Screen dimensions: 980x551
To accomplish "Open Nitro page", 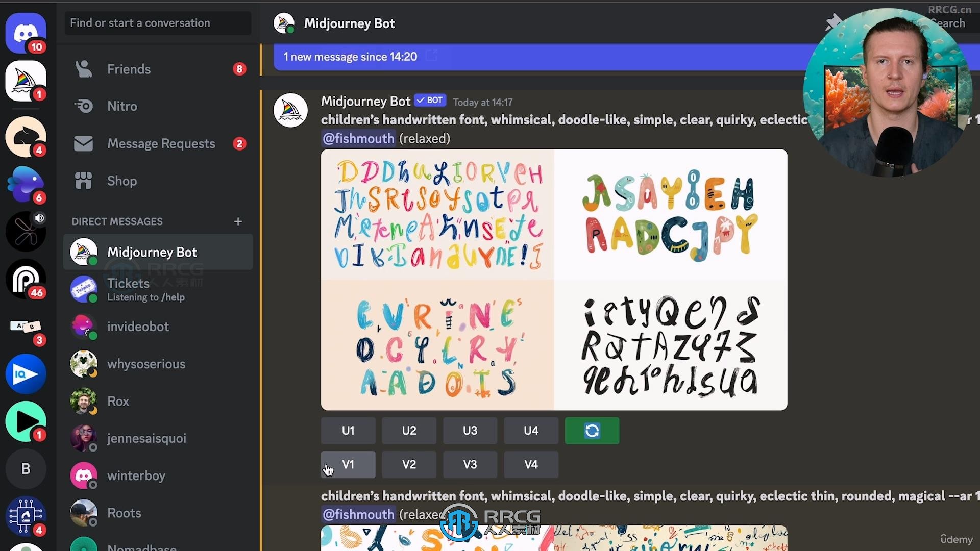I will (x=158, y=106).
